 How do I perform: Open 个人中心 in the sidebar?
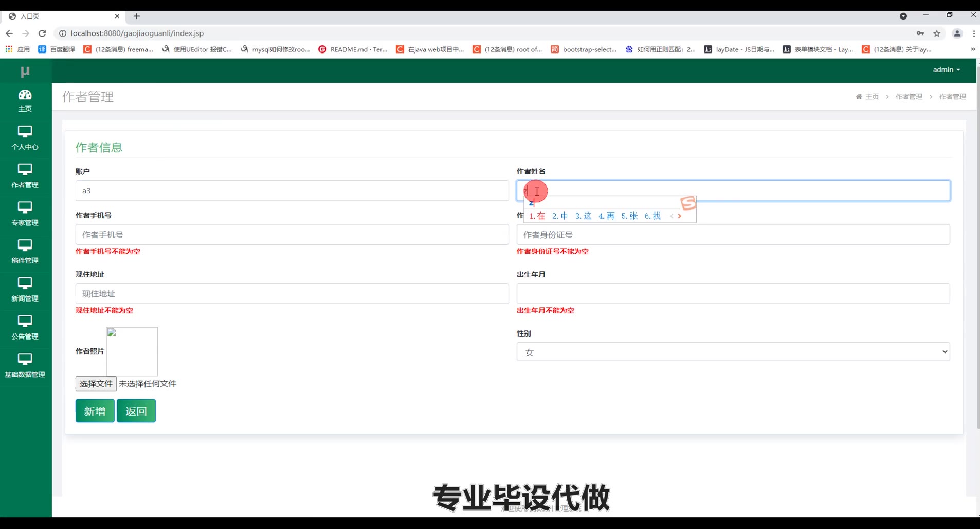(x=25, y=138)
